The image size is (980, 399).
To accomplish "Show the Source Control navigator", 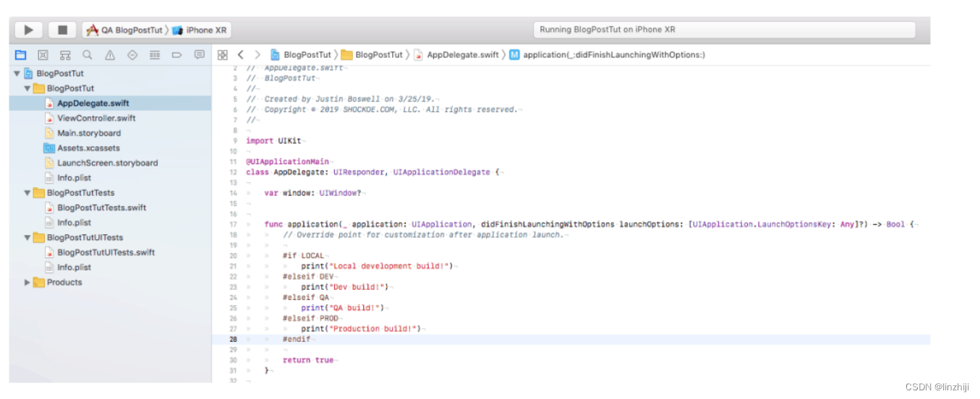I will 43,55.
